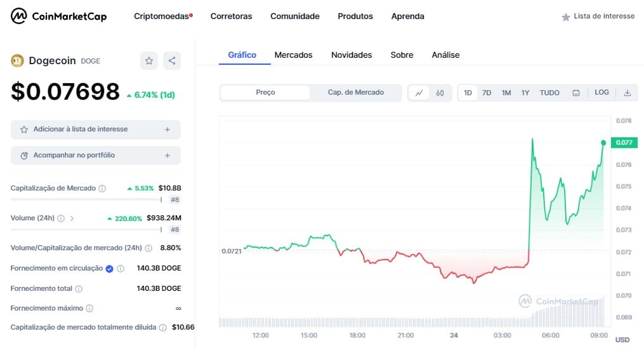Click Acompanhar no portfólio button
The width and height of the screenshot is (644, 348).
[x=96, y=156]
